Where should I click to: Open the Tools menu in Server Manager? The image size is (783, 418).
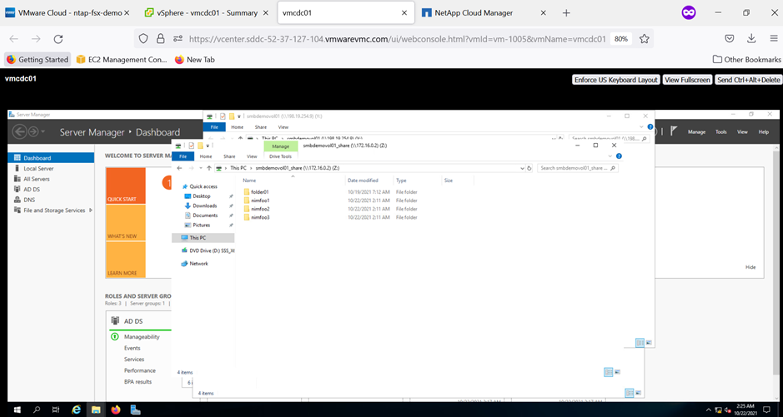click(x=720, y=132)
